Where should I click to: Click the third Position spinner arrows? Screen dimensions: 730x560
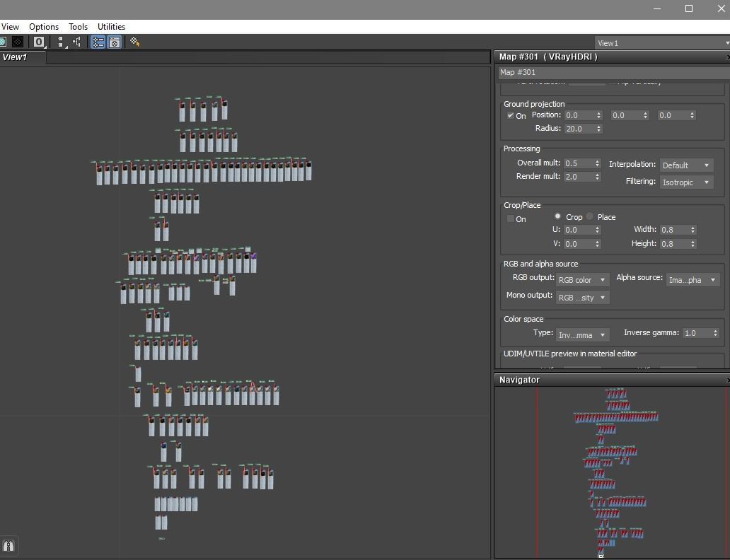[693, 115]
